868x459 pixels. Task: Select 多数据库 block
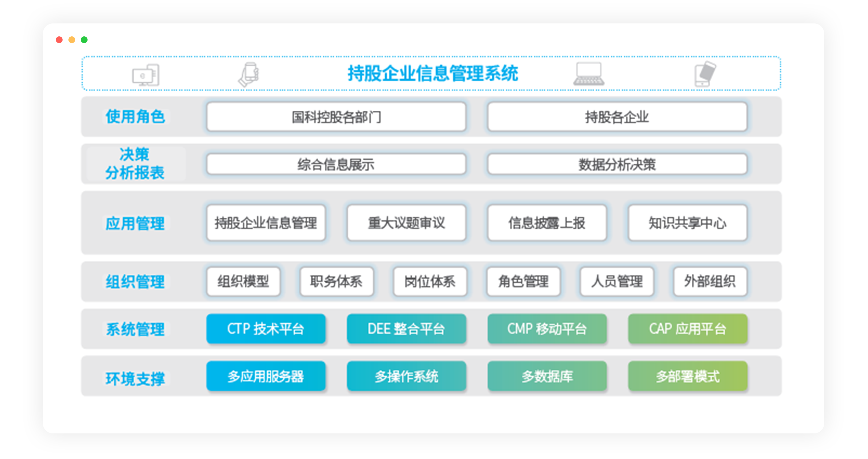click(547, 376)
